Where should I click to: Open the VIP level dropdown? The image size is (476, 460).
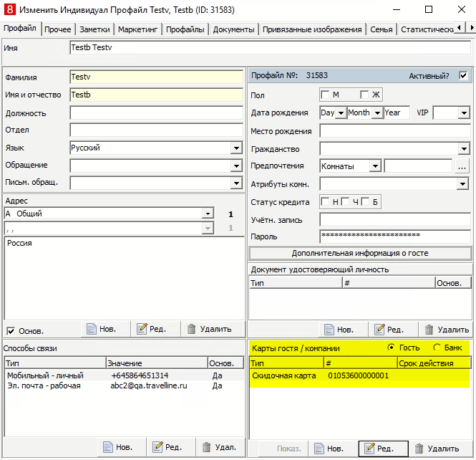464,113
